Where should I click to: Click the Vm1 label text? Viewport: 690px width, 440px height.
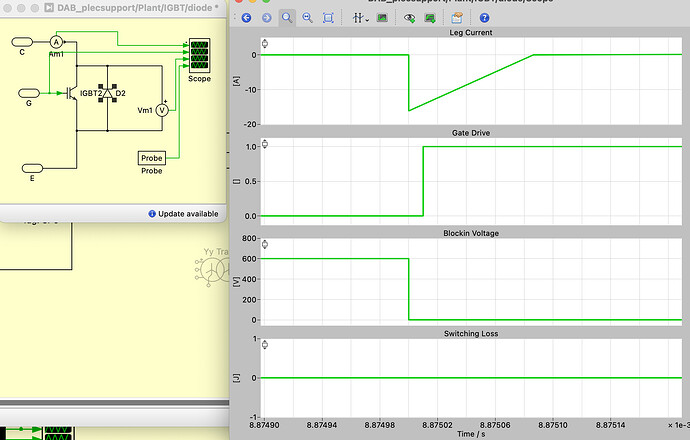(145, 110)
